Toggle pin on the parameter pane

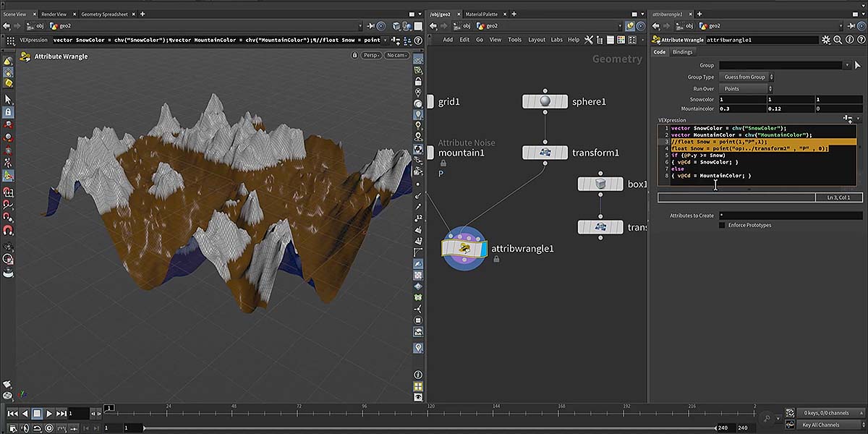point(852,26)
